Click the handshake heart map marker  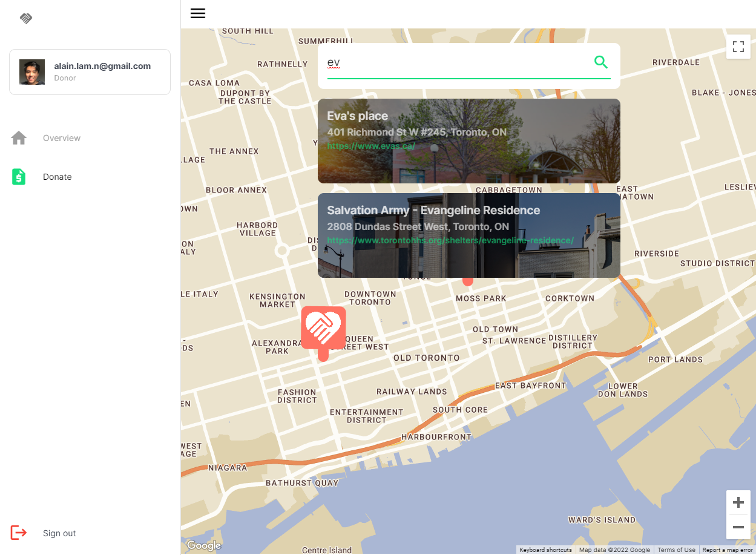pos(323,333)
